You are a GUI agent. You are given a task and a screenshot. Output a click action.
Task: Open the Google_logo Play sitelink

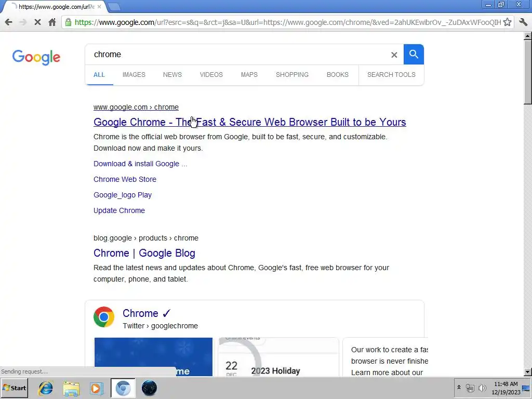pyautogui.click(x=123, y=195)
